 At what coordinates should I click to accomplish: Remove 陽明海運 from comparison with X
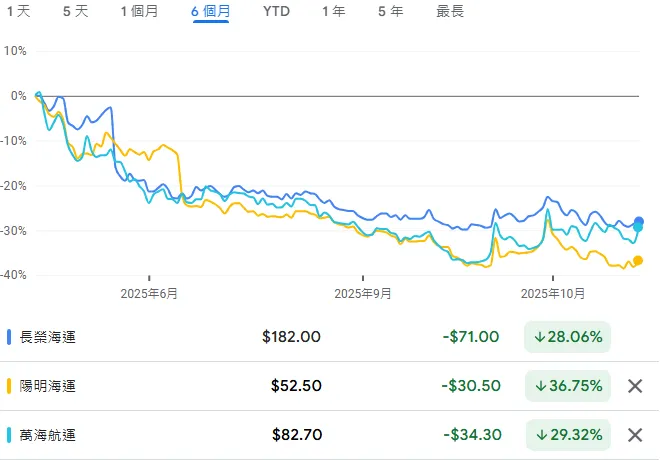(x=635, y=386)
